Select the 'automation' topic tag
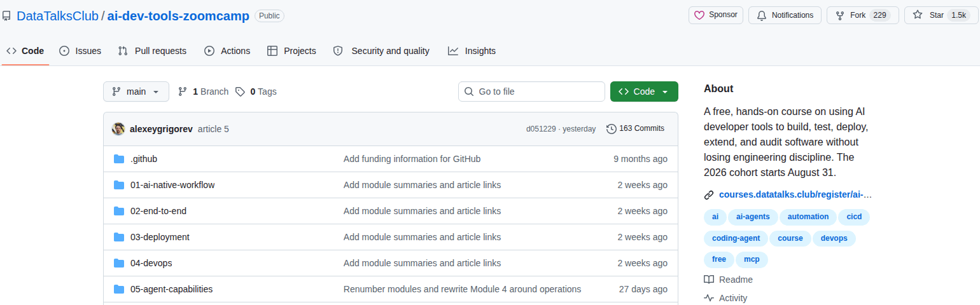This screenshot has height=305, width=980. pyautogui.click(x=808, y=217)
